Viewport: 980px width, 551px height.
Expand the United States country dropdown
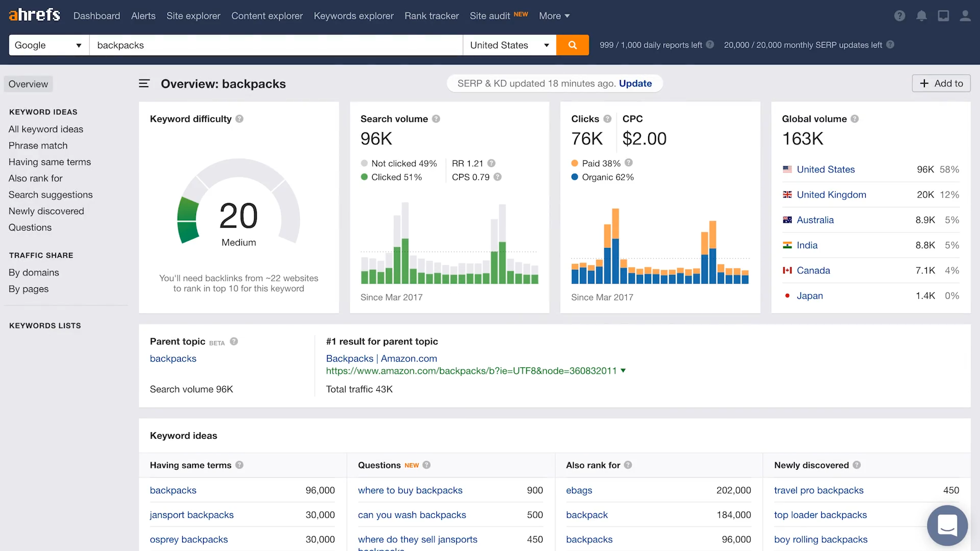tap(509, 45)
